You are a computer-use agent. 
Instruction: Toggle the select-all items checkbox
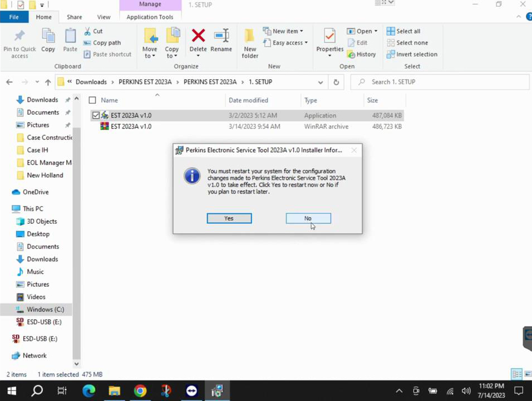tap(92, 100)
